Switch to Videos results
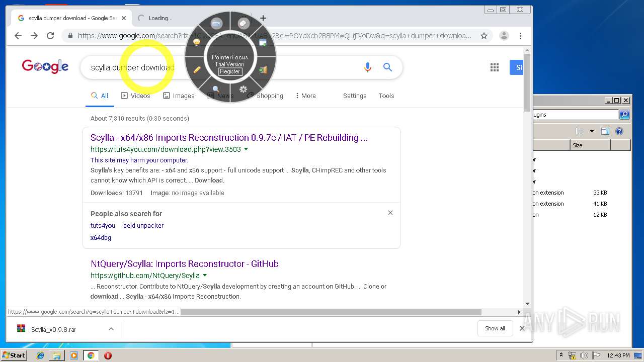This screenshot has width=644, height=362. (x=135, y=96)
